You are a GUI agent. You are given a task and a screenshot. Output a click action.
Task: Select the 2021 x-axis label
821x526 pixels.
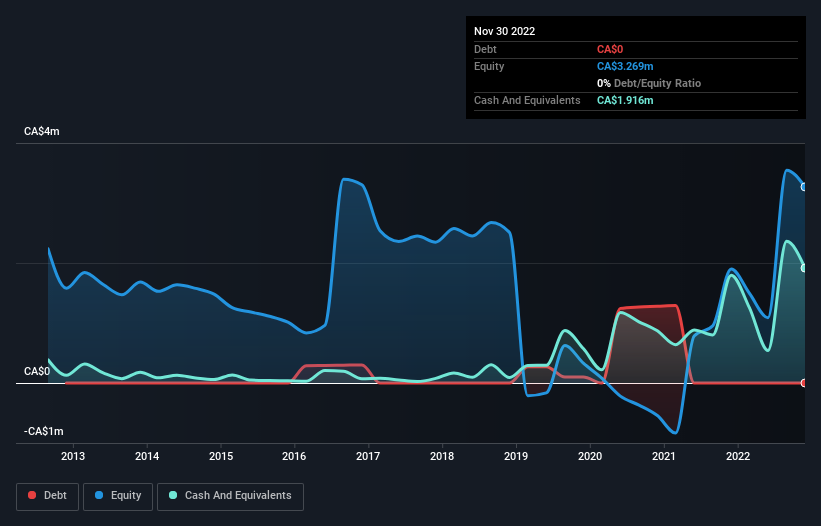[x=664, y=456]
